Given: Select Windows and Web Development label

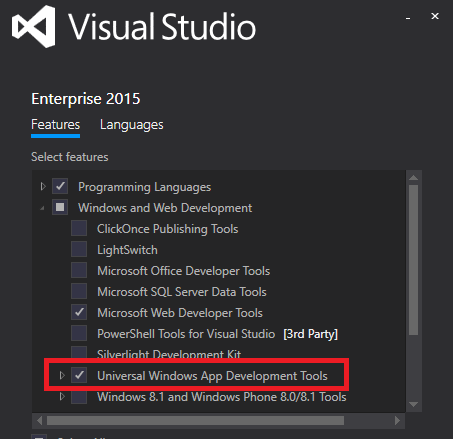Looking at the screenshot, I should [x=165, y=208].
